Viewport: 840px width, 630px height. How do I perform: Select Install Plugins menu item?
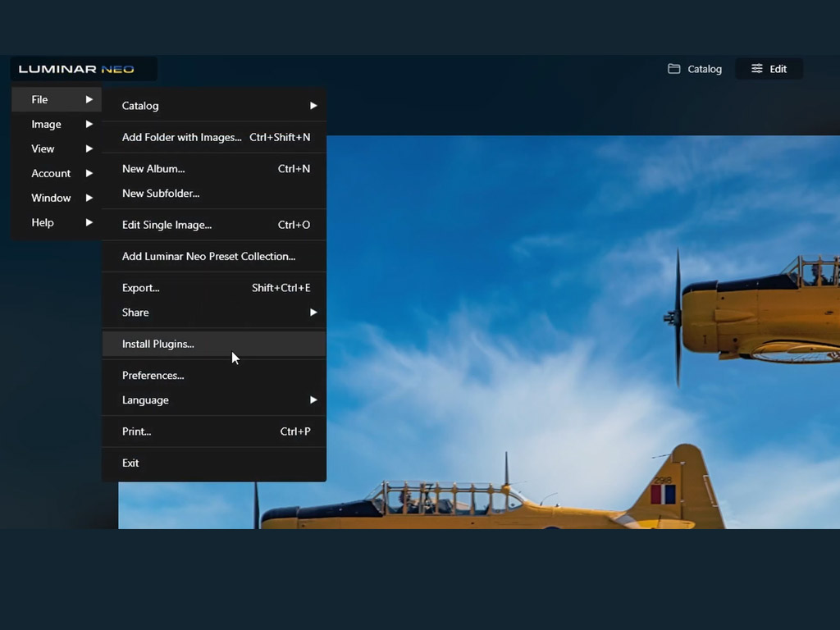coord(158,345)
